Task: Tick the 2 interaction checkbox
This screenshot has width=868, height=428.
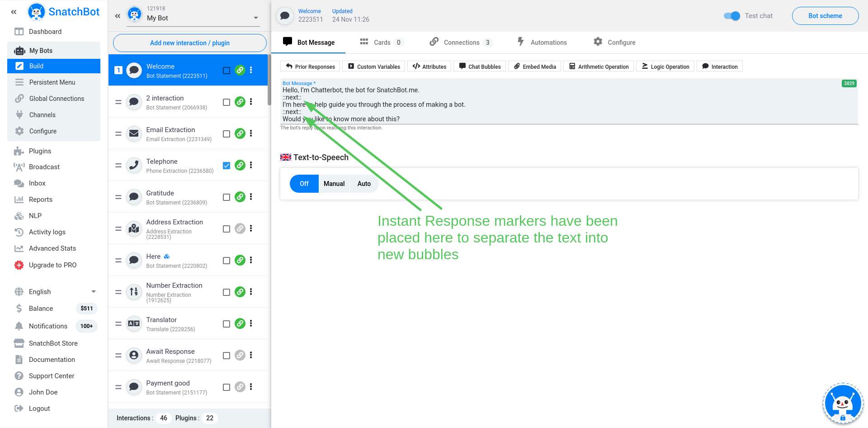Action: pos(226,102)
